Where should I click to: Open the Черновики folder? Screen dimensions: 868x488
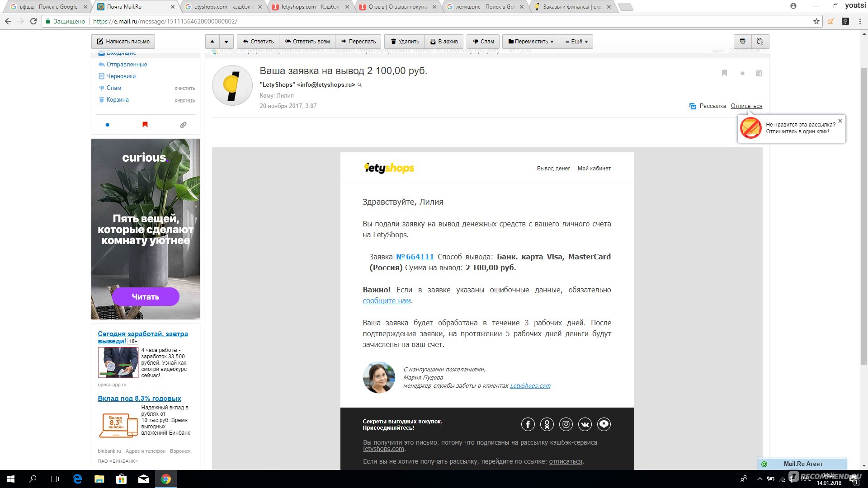pyautogui.click(x=121, y=76)
